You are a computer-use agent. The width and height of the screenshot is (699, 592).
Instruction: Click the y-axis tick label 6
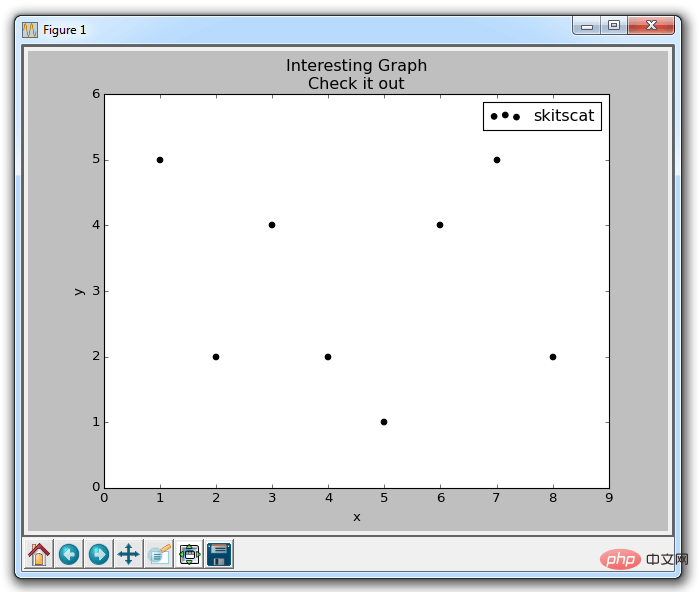96,94
